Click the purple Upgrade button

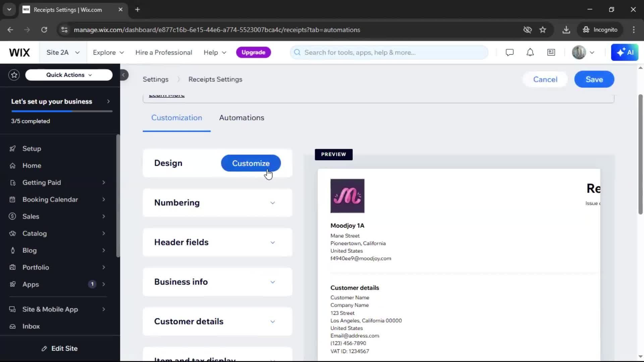pos(253,52)
